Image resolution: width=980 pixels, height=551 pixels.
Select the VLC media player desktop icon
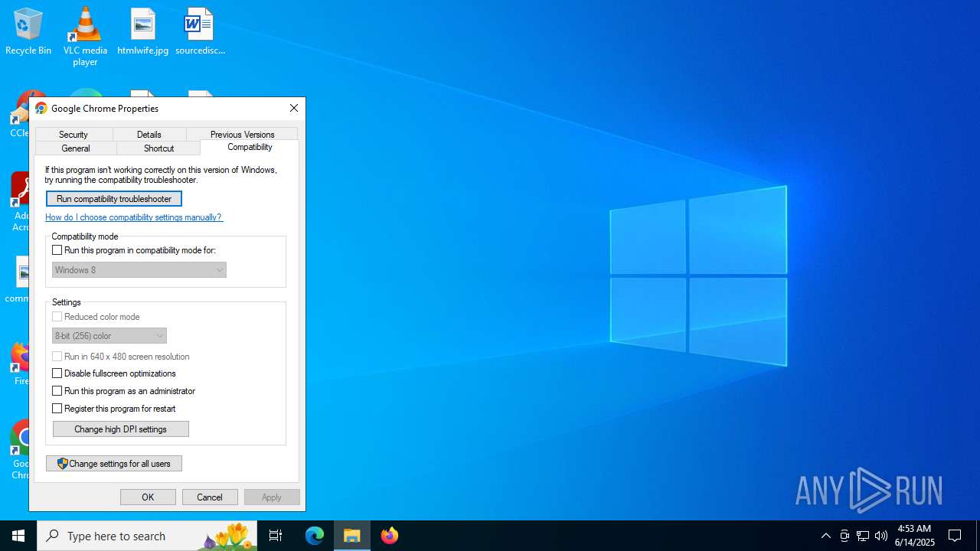click(85, 36)
